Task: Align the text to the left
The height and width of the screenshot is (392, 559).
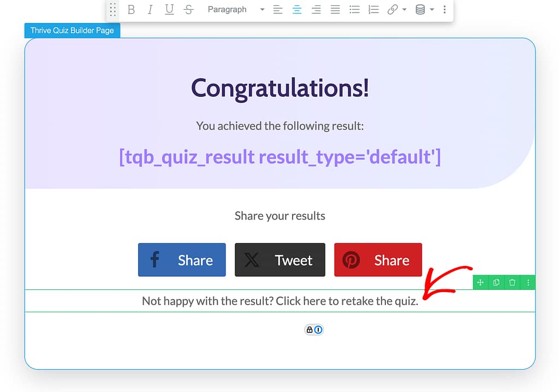Action: click(278, 10)
